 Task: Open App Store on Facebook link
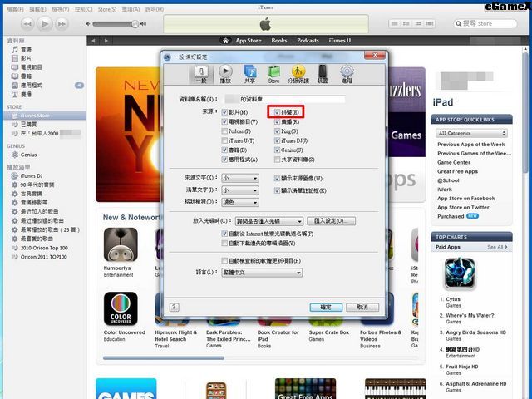465,198
